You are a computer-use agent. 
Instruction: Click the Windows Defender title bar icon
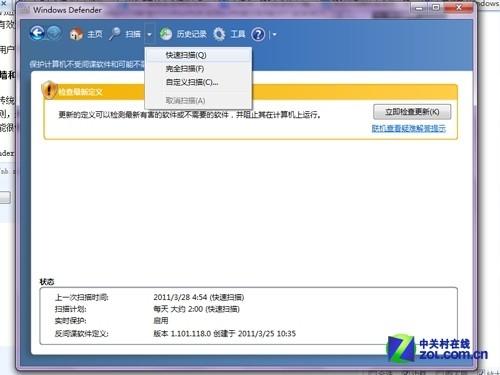click(25, 10)
